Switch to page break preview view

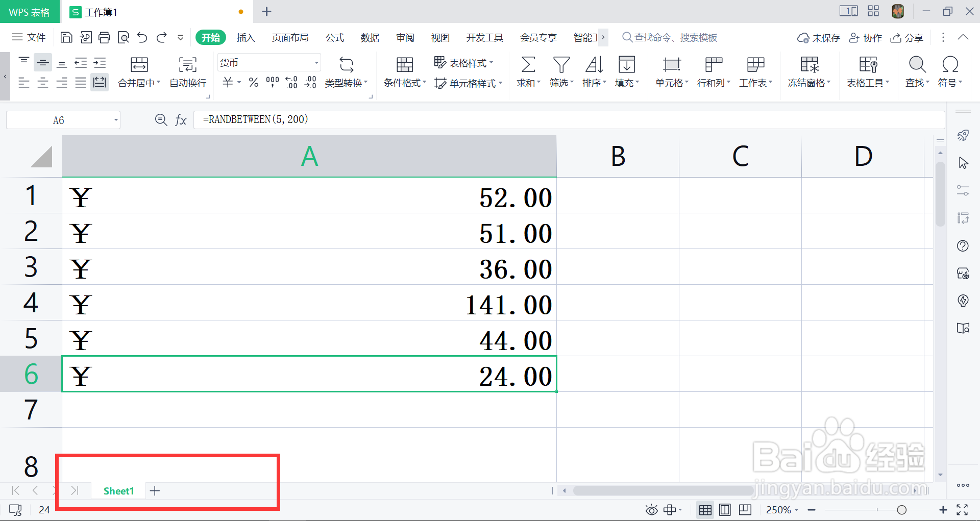tap(745, 510)
